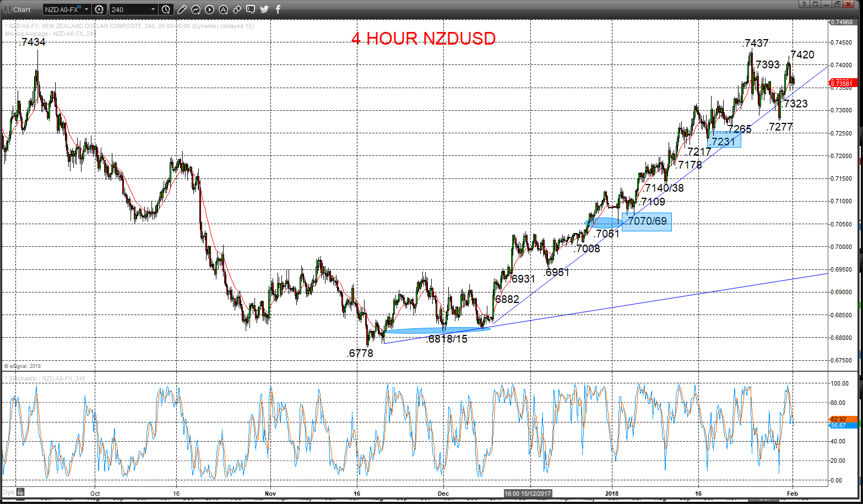Click the lock icon next to Dyn
Image resolution: width=863 pixels, height=504 pixels.
(x=20, y=492)
